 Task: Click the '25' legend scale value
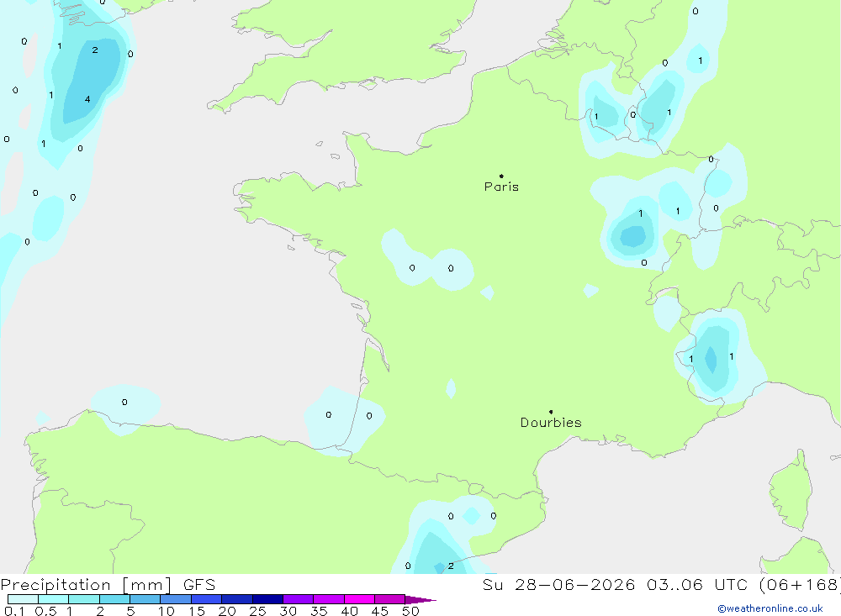pos(257,611)
